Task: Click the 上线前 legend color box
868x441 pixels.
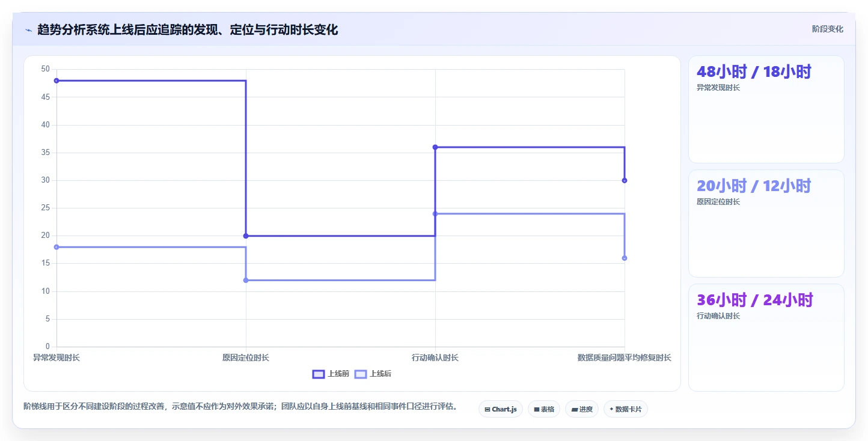Action: pyautogui.click(x=319, y=374)
